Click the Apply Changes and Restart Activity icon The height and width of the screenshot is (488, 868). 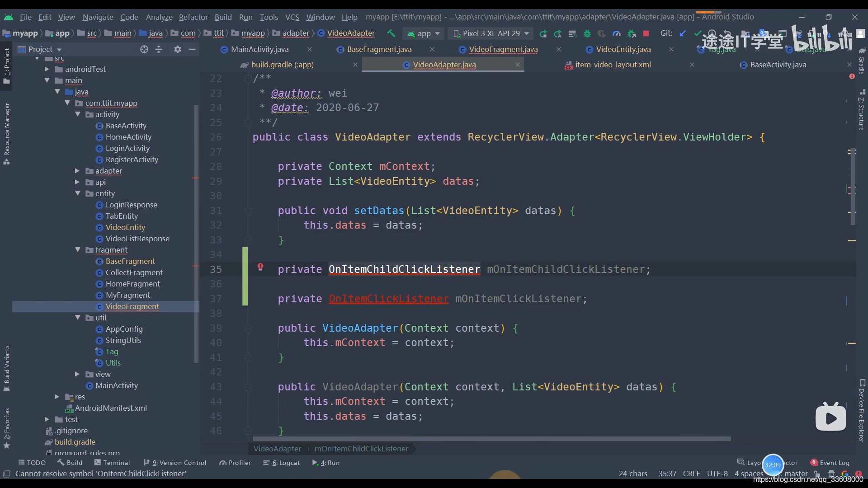click(543, 33)
